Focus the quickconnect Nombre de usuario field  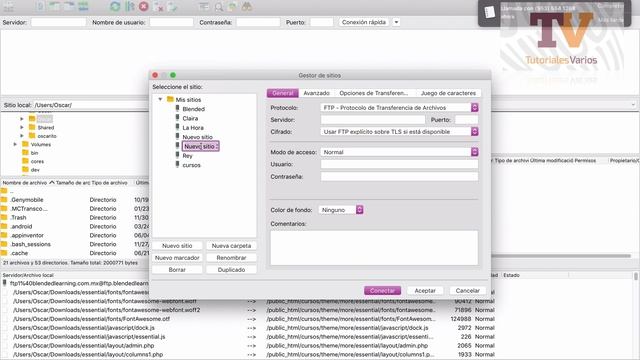point(171,22)
